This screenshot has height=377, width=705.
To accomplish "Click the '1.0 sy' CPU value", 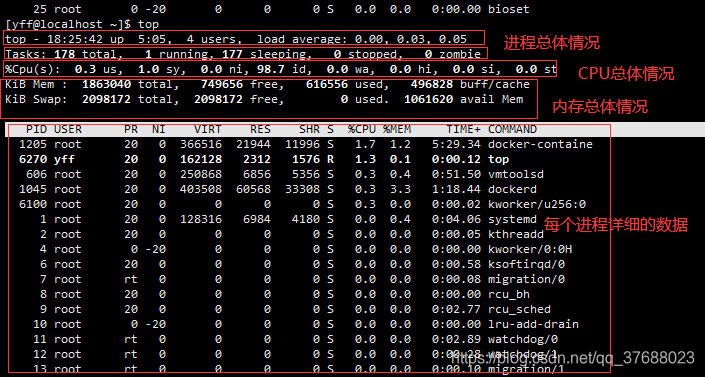I will 159,69.
